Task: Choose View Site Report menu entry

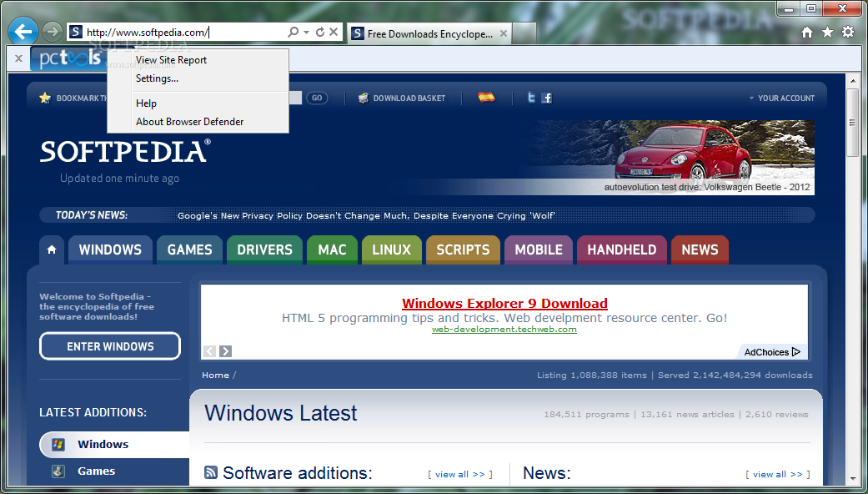Action: pos(171,60)
